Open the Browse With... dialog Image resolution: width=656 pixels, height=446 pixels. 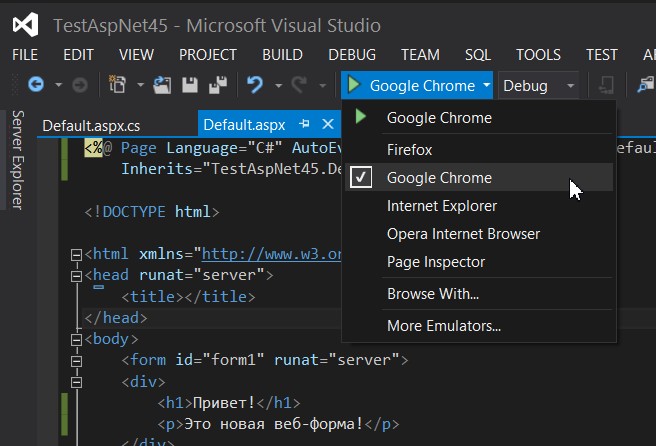tap(479, 294)
